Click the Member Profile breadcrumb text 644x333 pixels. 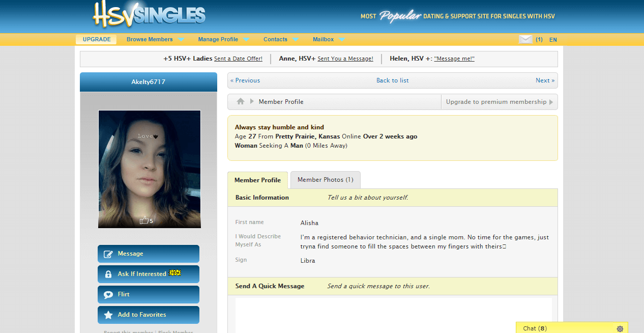pyautogui.click(x=281, y=102)
